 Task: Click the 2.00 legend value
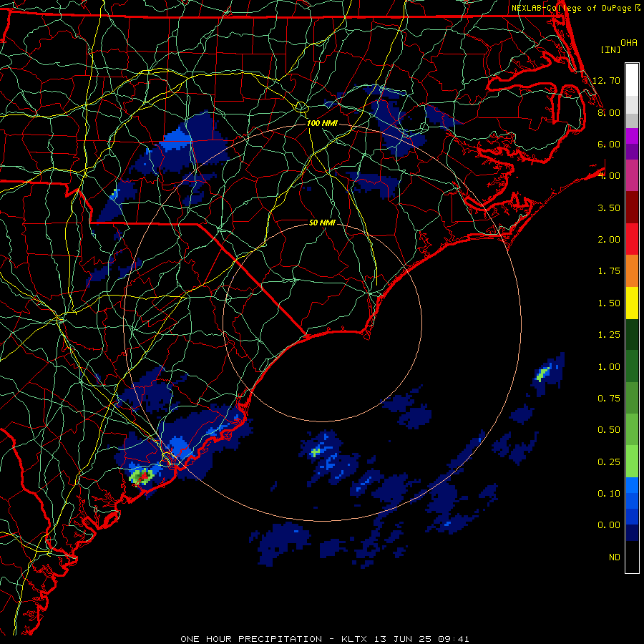tap(609, 240)
